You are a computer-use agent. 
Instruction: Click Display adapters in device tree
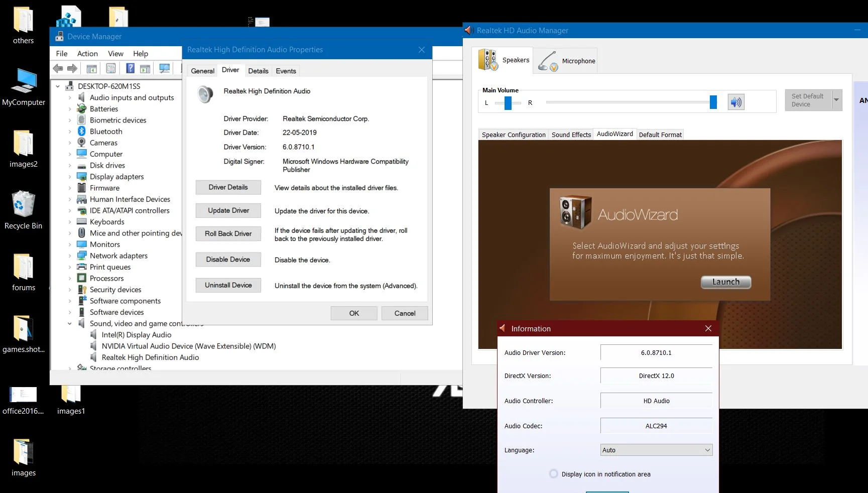(x=116, y=177)
